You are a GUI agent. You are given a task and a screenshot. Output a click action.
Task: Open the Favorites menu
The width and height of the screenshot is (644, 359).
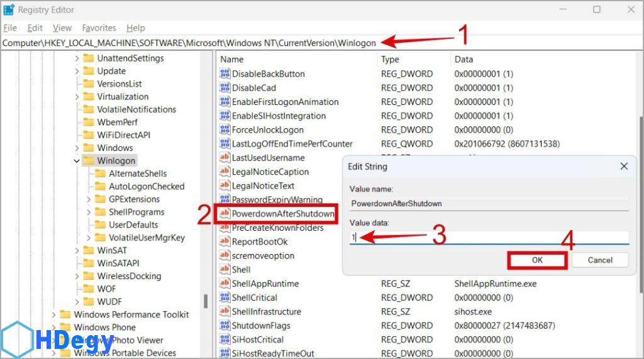(99, 28)
